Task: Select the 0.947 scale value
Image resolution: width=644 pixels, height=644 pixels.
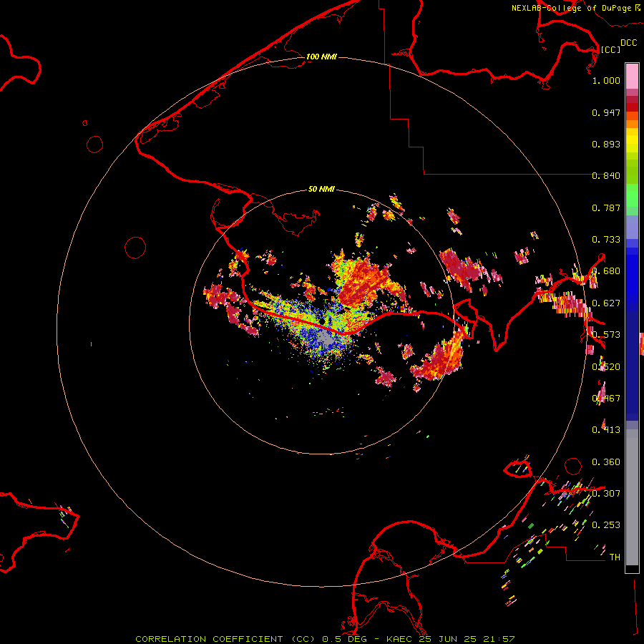Action: click(x=606, y=112)
